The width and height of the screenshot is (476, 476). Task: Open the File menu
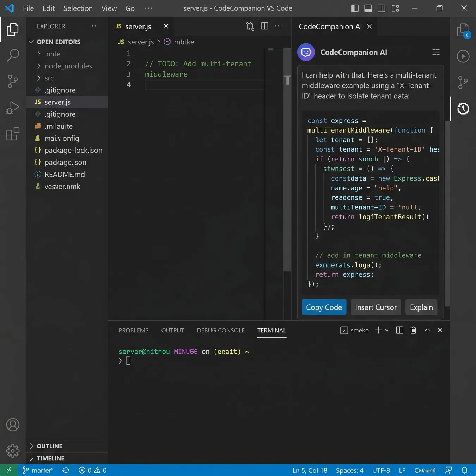pyautogui.click(x=28, y=8)
